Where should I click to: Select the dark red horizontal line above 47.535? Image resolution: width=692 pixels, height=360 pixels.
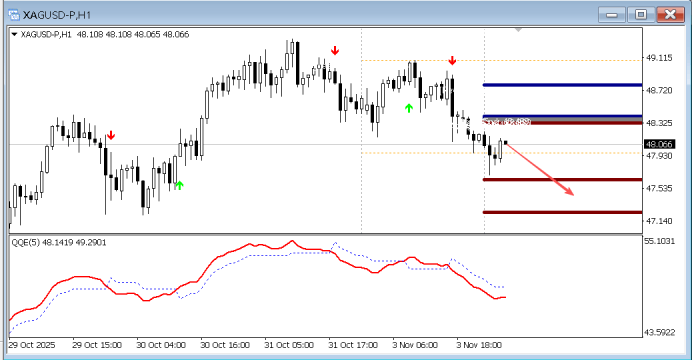[563, 180]
